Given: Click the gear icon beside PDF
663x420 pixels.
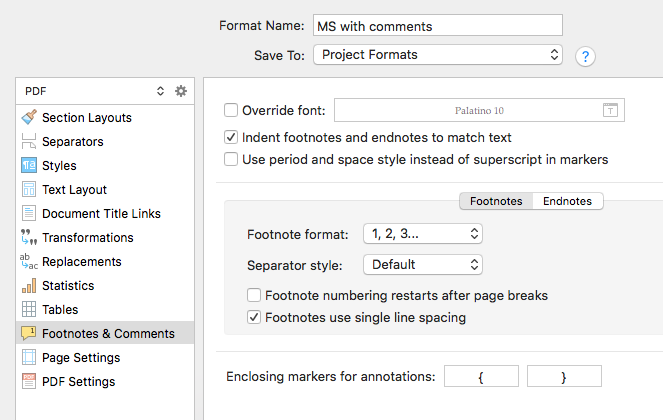Looking at the screenshot, I should tap(181, 91).
